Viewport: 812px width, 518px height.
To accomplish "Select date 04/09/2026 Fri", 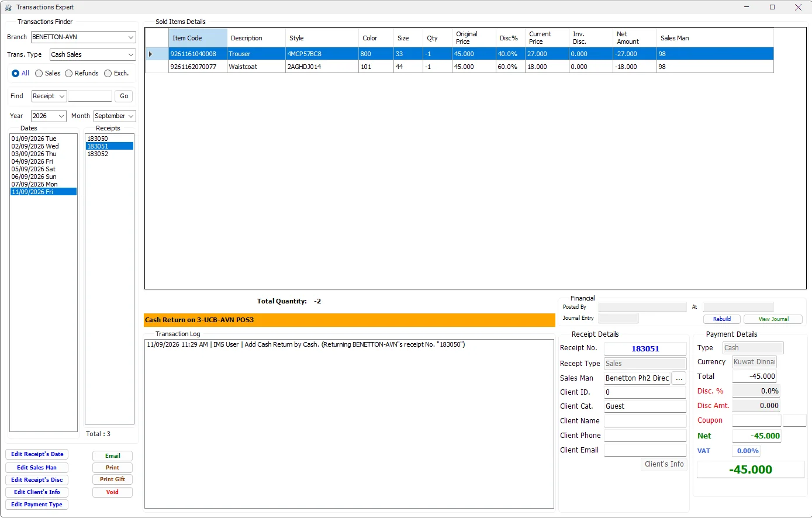I will point(43,162).
